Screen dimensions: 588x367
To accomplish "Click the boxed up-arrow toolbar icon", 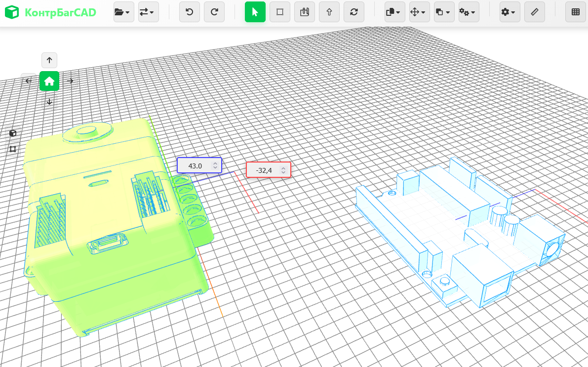I will point(329,12).
